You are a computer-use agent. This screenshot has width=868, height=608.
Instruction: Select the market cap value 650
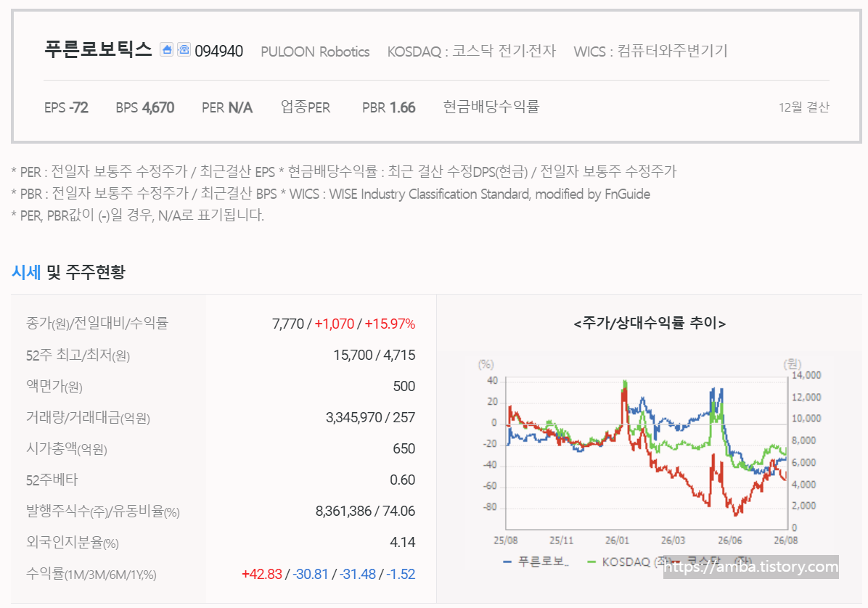coord(404,448)
